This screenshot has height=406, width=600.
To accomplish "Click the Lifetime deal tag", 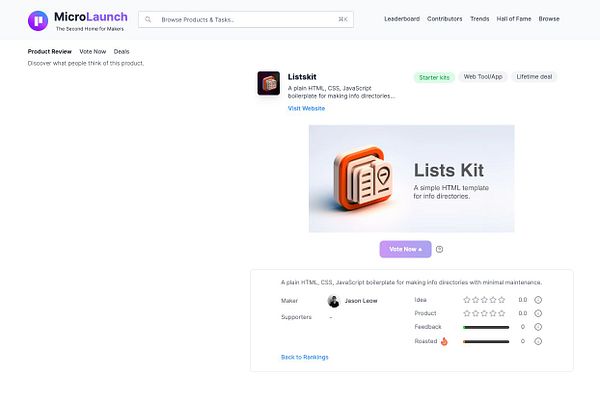I will pyautogui.click(x=534, y=77).
